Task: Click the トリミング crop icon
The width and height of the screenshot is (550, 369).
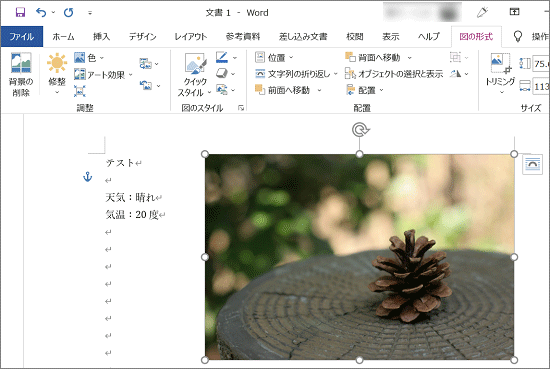Action: (x=500, y=64)
